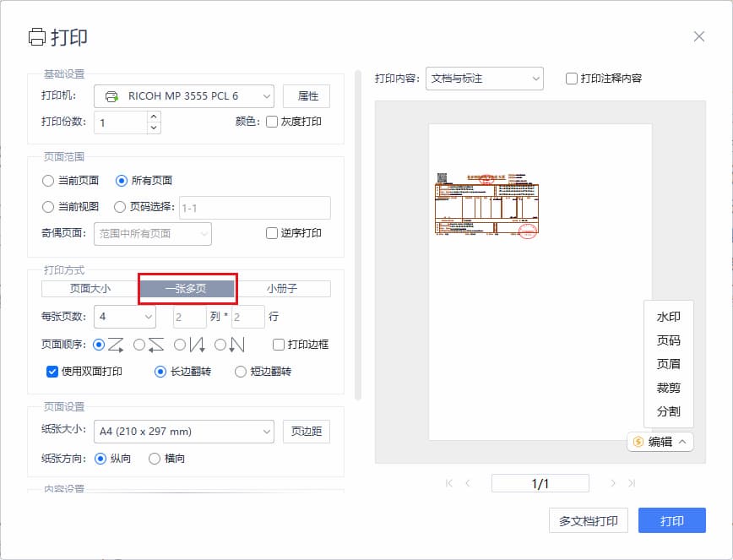733x560 pixels.
Task: Switch to the 小册子 tab
Action: click(282, 289)
